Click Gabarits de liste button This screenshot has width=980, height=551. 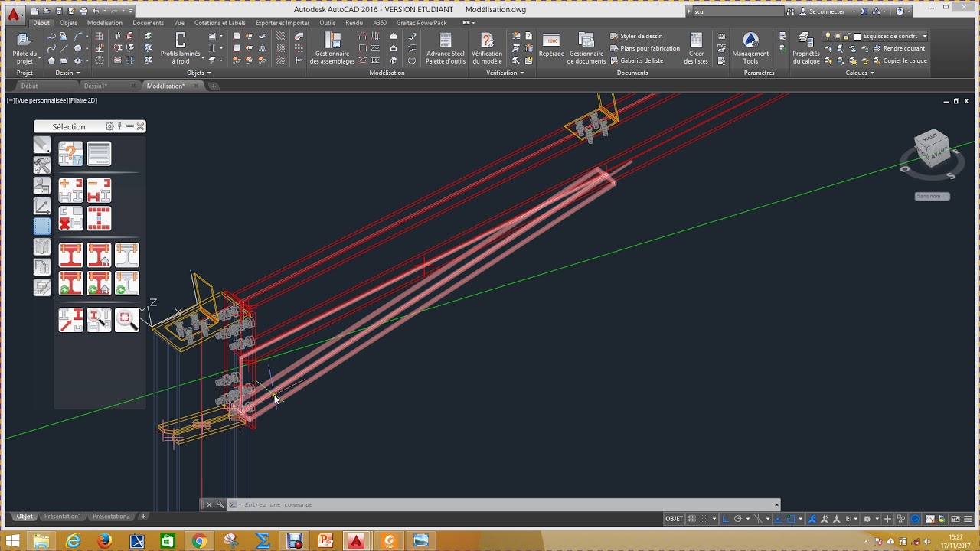pyautogui.click(x=636, y=60)
